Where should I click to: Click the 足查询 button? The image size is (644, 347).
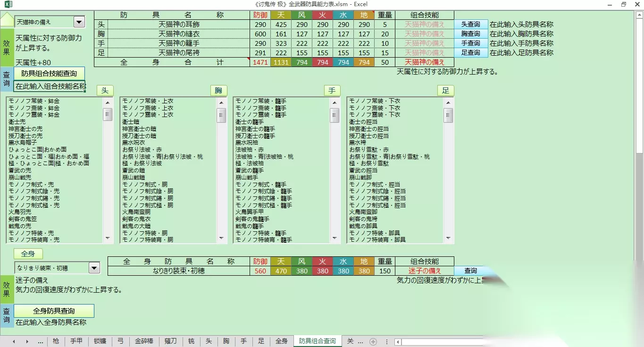[x=470, y=52]
